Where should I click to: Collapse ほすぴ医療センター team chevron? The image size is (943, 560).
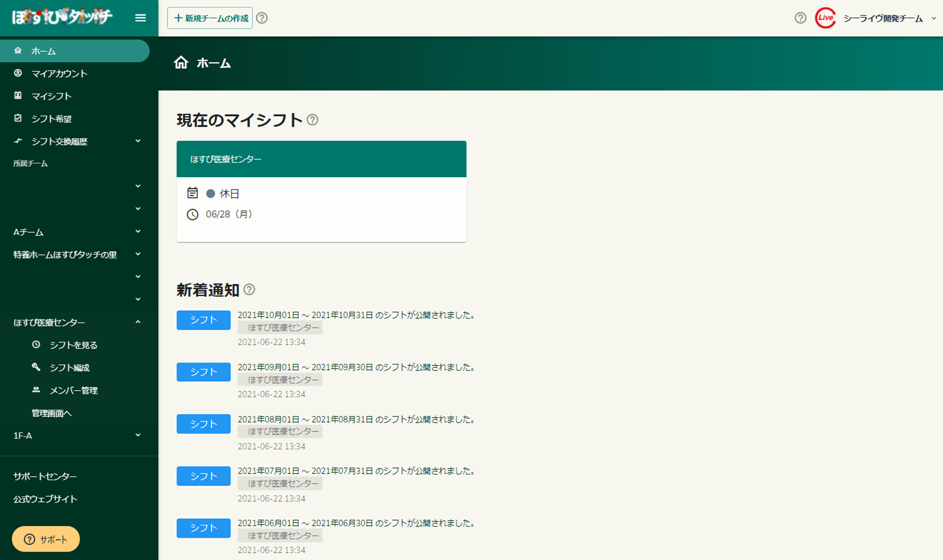click(x=138, y=323)
